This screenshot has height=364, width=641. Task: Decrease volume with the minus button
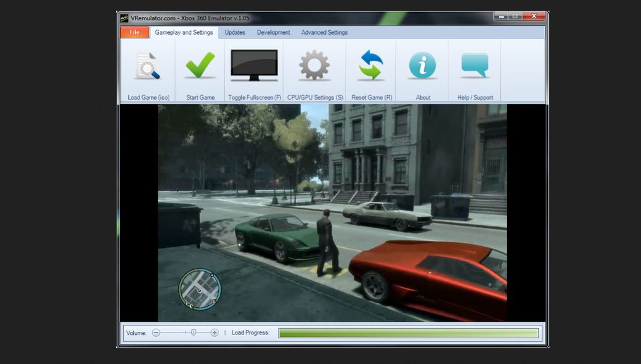coord(156,332)
